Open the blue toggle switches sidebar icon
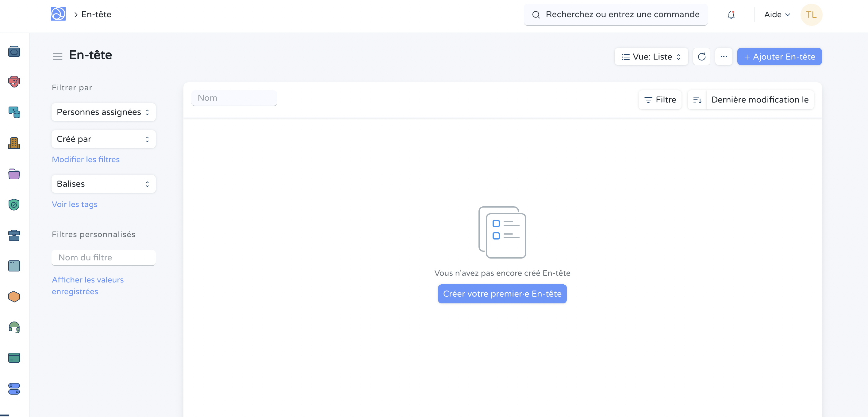Image resolution: width=868 pixels, height=417 pixels. (x=14, y=389)
